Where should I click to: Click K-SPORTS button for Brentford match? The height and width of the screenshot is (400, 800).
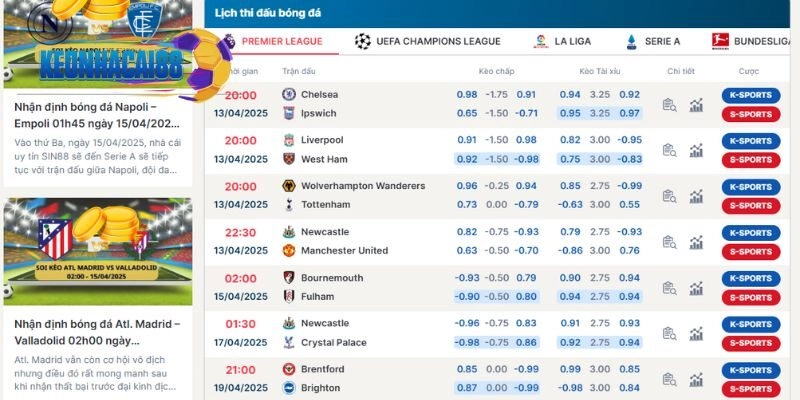750,370
